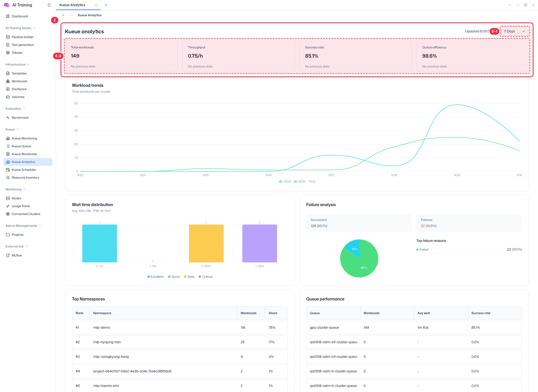Toggle B200 - TKAI legend series
This screenshot has width=538, height=392.
pos(304,181)
